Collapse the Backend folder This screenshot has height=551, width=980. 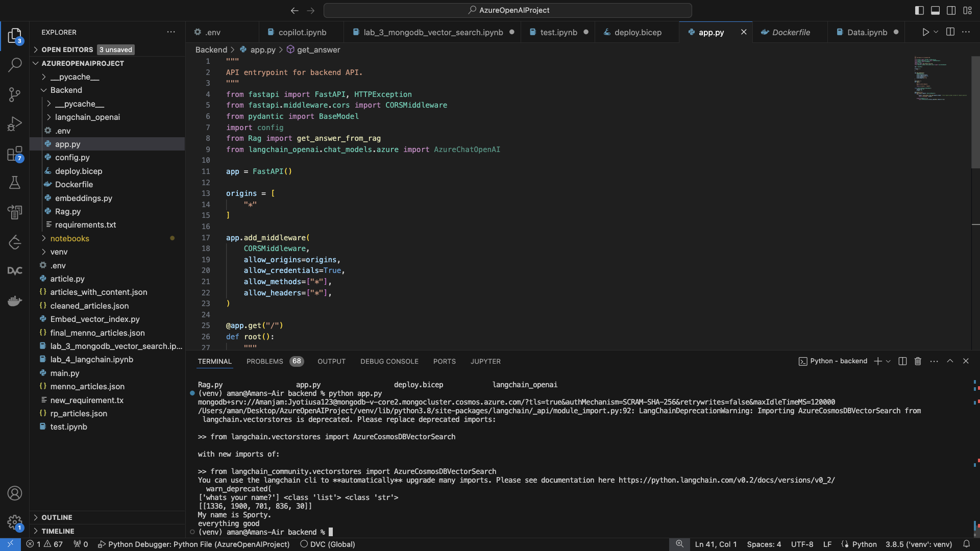66,90
